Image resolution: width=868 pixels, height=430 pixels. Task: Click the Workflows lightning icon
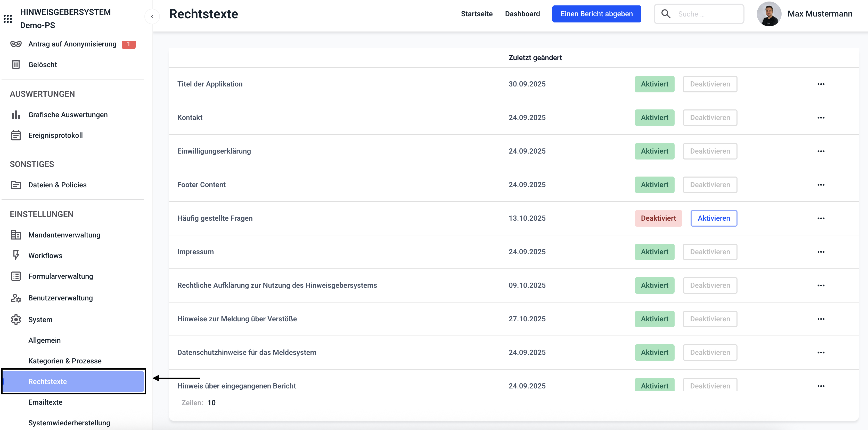tap(16, 255)
